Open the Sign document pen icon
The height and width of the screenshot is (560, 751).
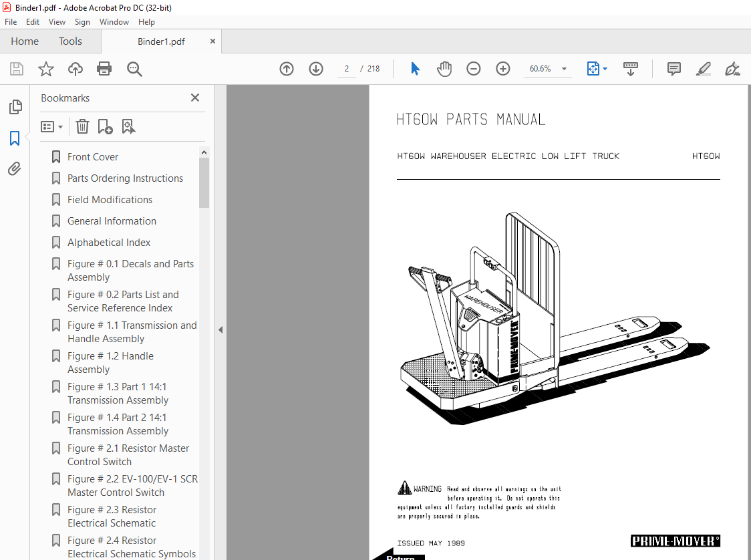[732, 69]
